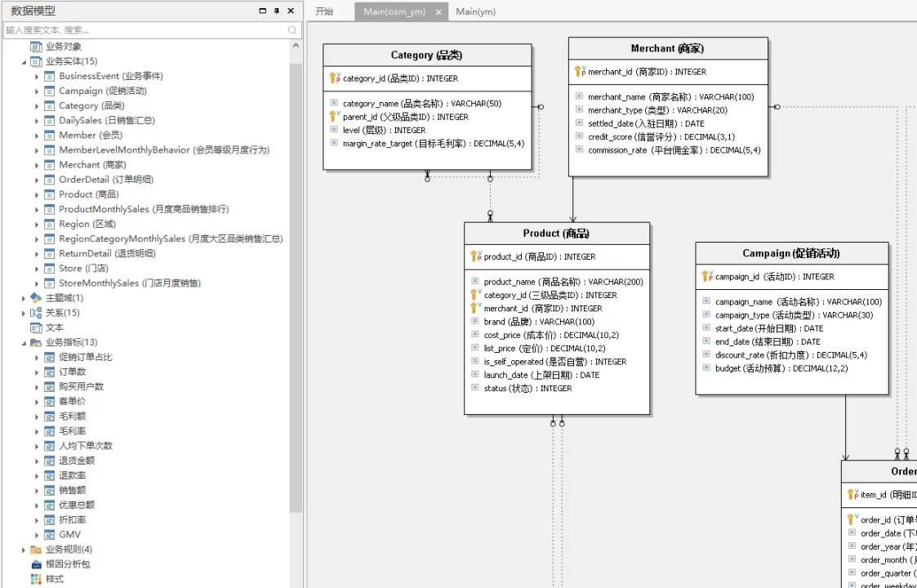Expand the Merchant (商家) tree node
Image resolution: width=917 pixels, height=588 pixels.
point(37,165)
